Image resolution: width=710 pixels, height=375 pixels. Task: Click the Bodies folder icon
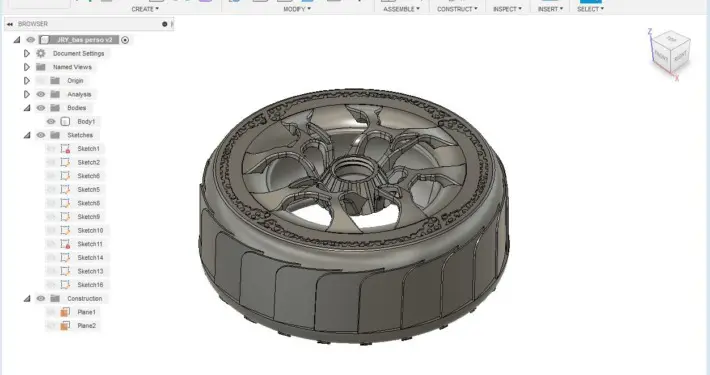(x=55, y=108)
